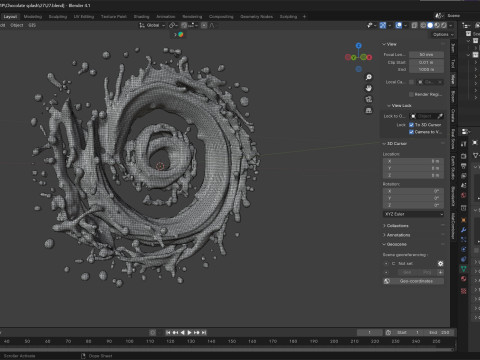The image size is (480, 360).
Task: Open the GIS menu
Action: click(32, 25)
